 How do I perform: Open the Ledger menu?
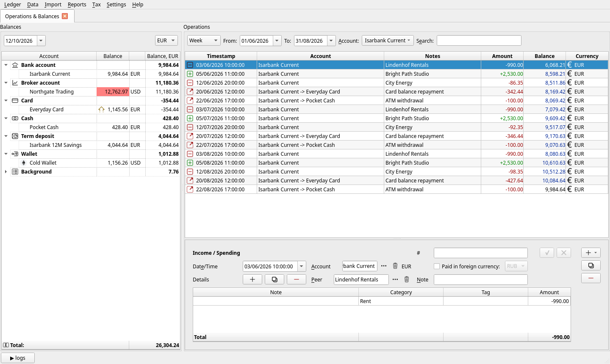click(12, 5)
